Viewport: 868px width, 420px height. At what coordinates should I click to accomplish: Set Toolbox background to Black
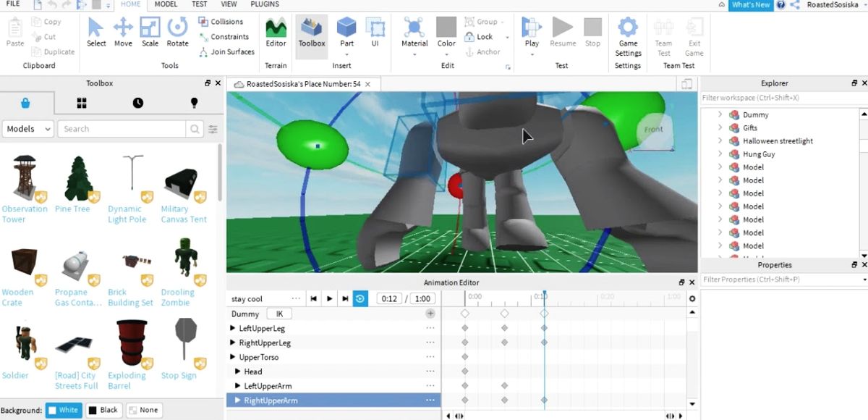[104, 410]
